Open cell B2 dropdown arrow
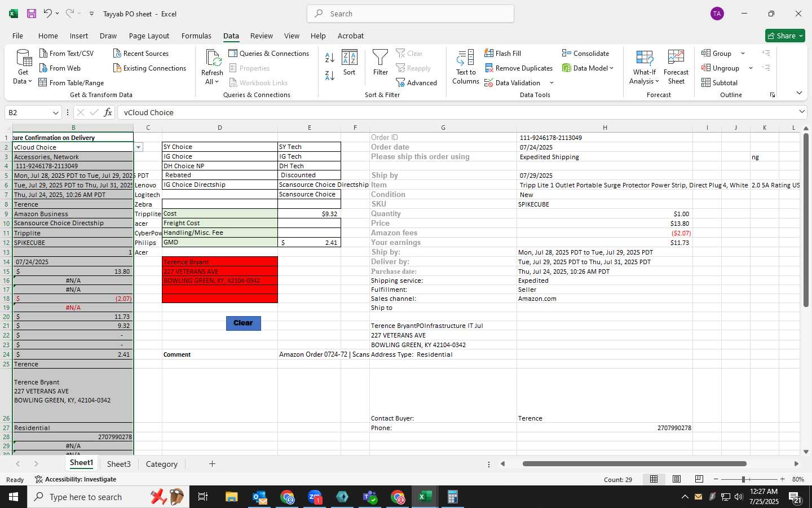 [139, 147]
